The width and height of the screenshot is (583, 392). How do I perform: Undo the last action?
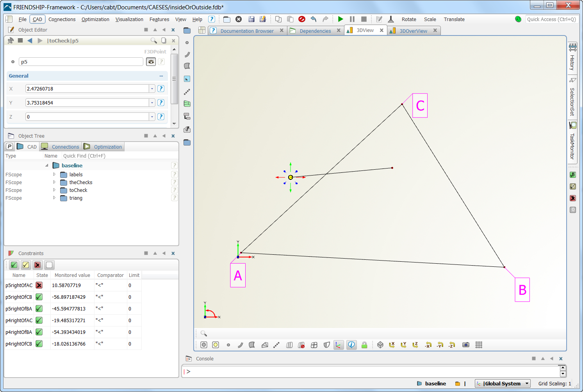[x=314, y=19]
